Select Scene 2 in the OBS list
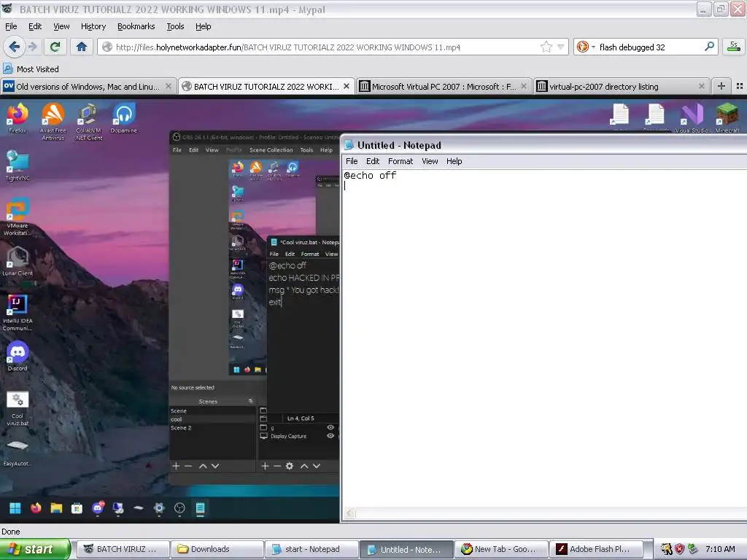Viewport: 747px width, 560px height. point(212,427)
